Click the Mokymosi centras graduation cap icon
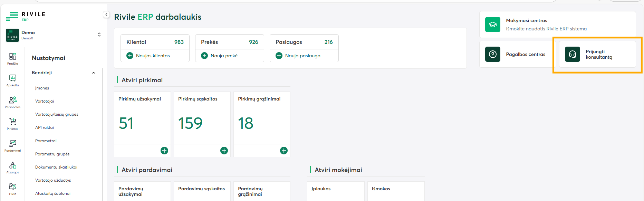Viewport: 644px width, 201px height. (493, 25)
